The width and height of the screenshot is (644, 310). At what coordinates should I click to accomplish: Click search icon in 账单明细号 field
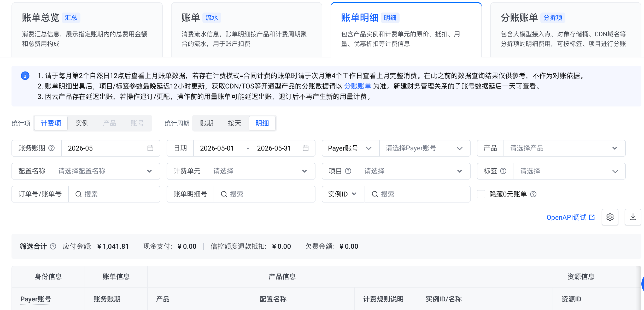[224, 194]
